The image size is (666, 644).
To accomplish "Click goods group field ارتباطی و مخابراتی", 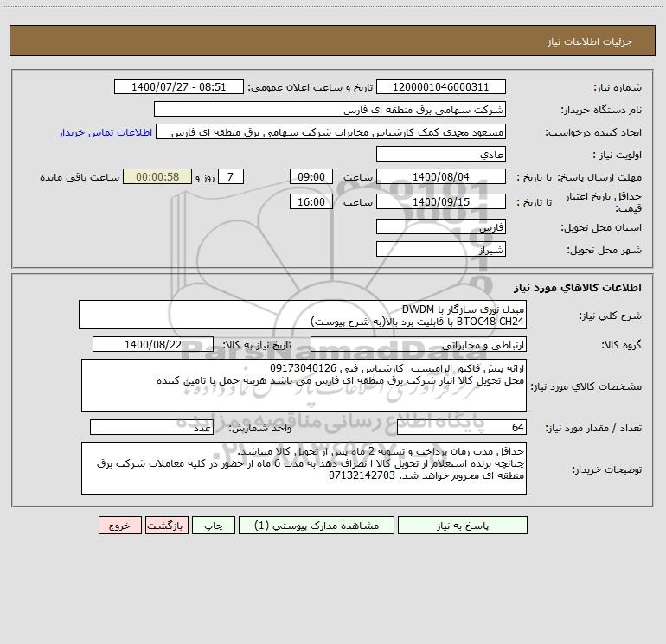I will [419, 344].
